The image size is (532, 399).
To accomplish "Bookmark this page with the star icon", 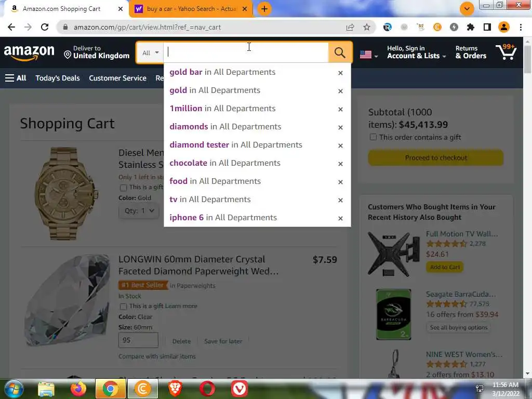I will point(367,27).
